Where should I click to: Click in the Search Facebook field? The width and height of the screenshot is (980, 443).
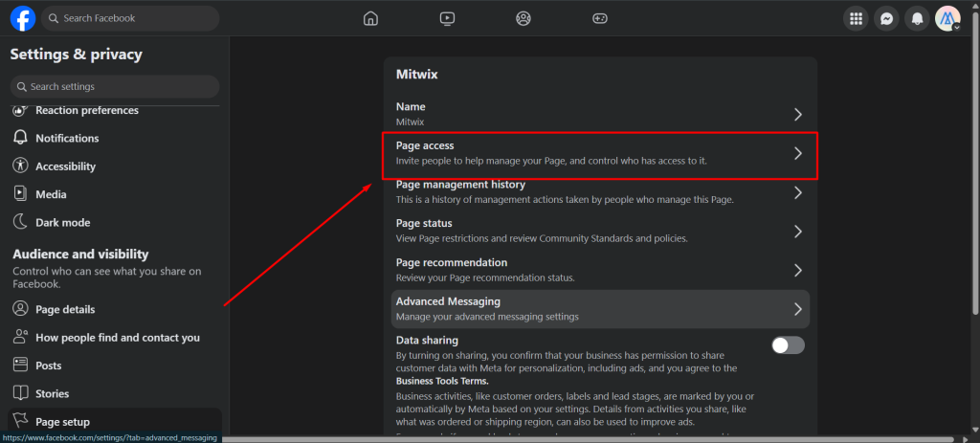(x=130, y=18)
